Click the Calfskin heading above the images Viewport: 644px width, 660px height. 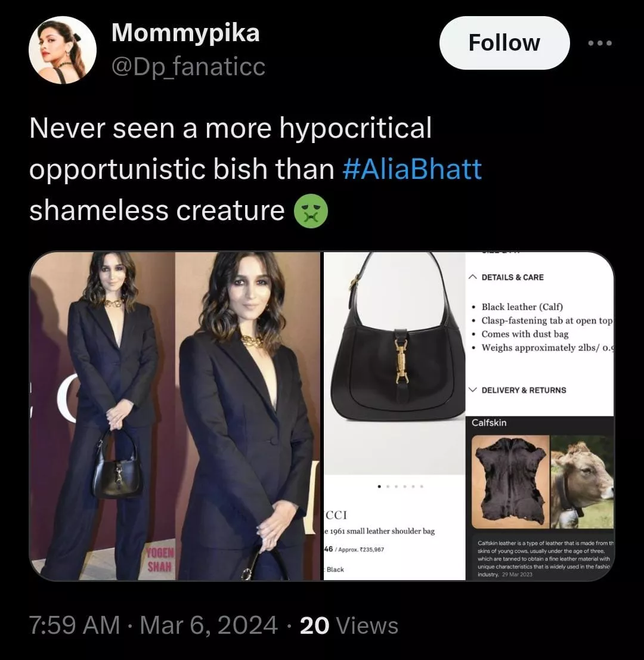click(489, 423)
